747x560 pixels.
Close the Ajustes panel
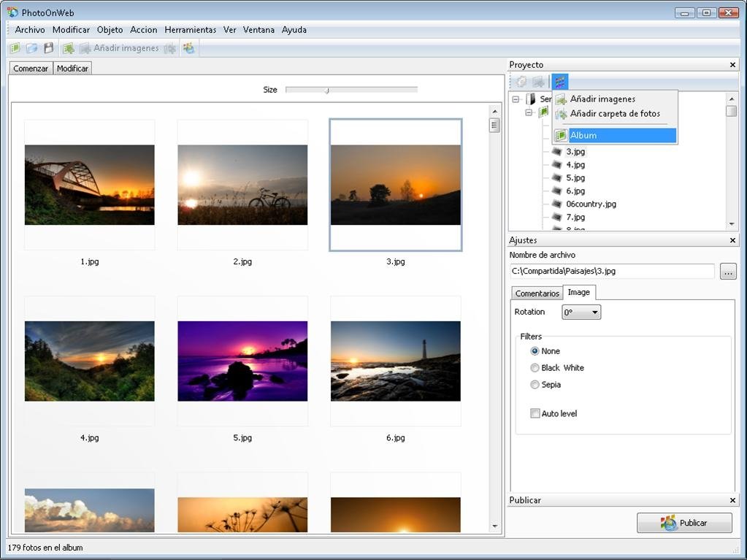(732, 240)
